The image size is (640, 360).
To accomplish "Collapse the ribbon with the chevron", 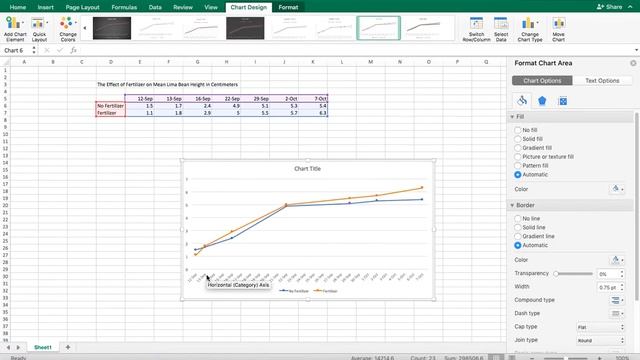I will (x=631, y=7).
